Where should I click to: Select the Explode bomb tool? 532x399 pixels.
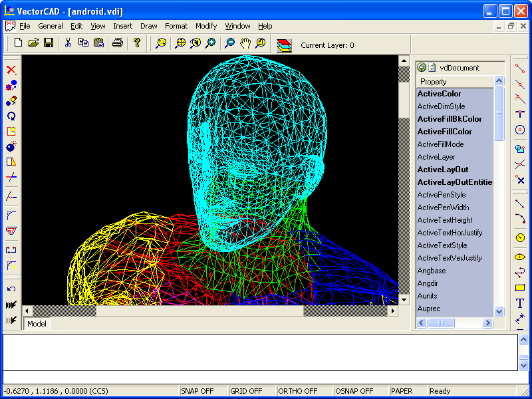pyautogui.click(x=11, y=146)
